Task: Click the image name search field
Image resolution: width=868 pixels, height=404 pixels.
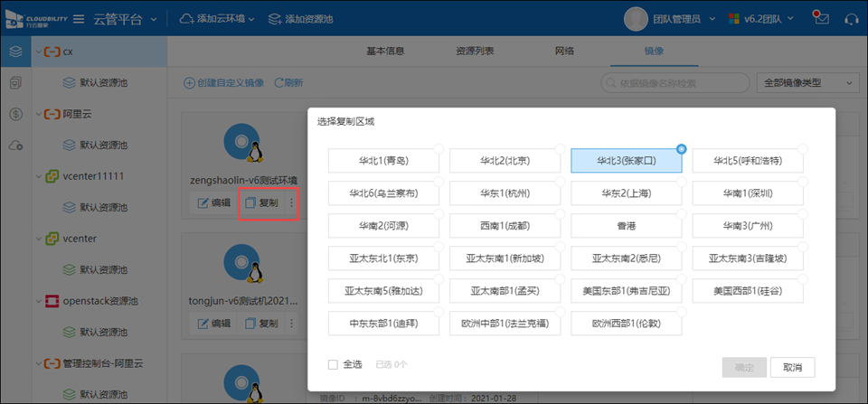Action: click(675, 83)
